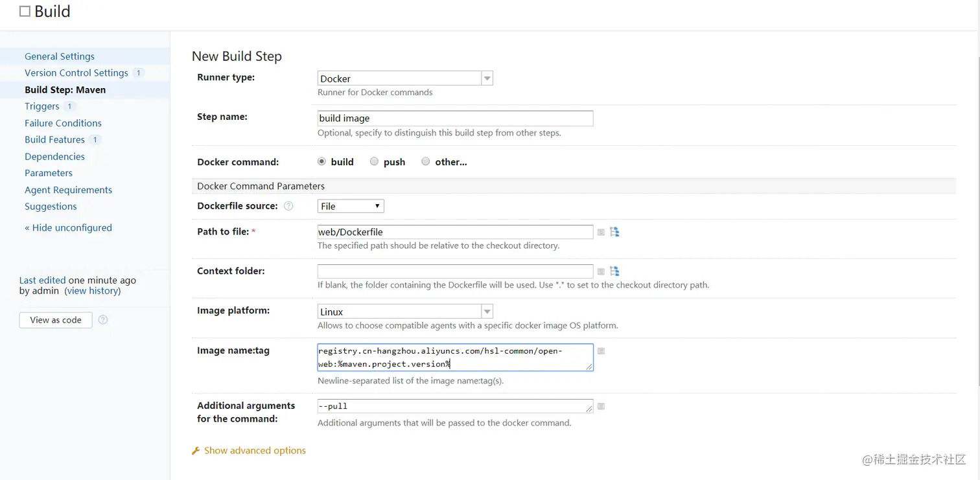The height and width of the screenshot is (480, 980).
Task: Open the help icon next to View as code
Action: pos(102,320)
